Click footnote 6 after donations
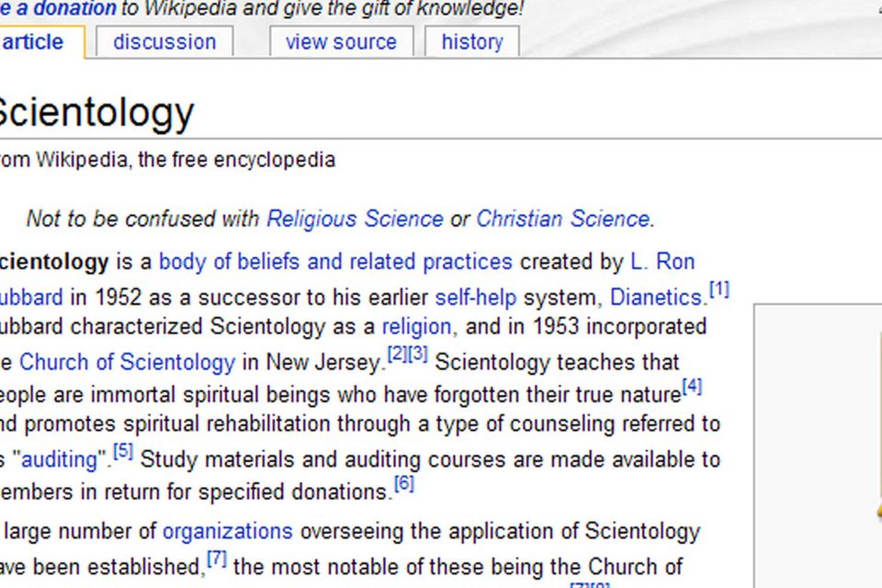This screenshot has width=882, height=588. pyautogui.click(x=404, y=483)
